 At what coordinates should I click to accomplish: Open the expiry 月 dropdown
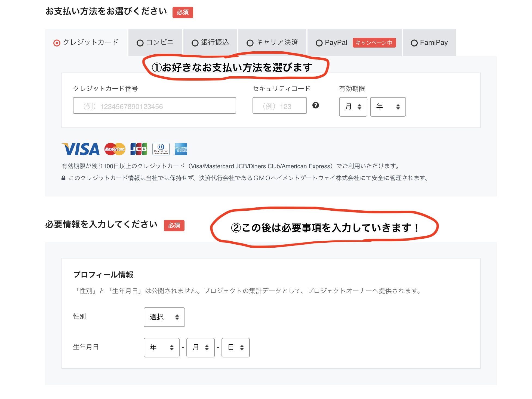tap(353, 107)
